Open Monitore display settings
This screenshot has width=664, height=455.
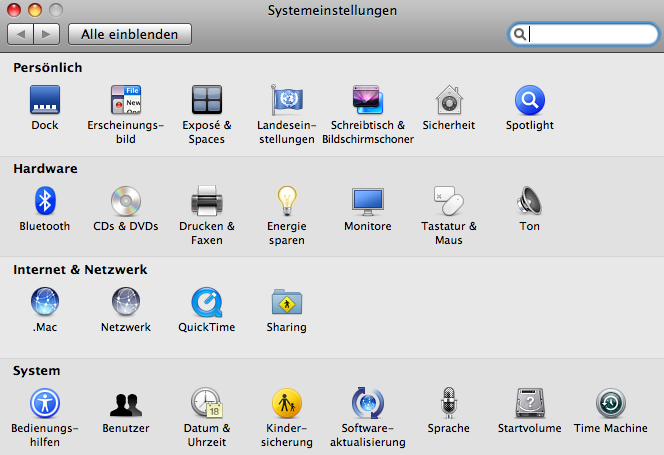click(367, 201)
